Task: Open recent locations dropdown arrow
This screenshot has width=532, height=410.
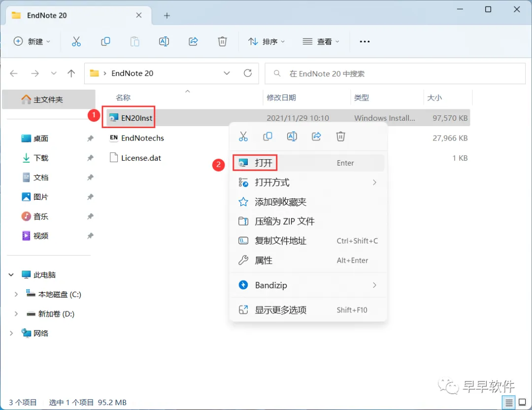Action: tap(54, 73)
